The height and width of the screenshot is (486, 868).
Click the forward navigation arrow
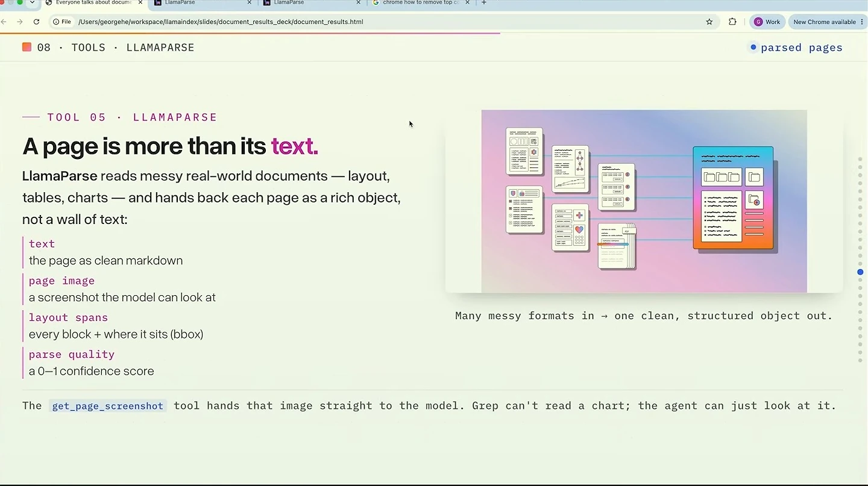(20, 22)
